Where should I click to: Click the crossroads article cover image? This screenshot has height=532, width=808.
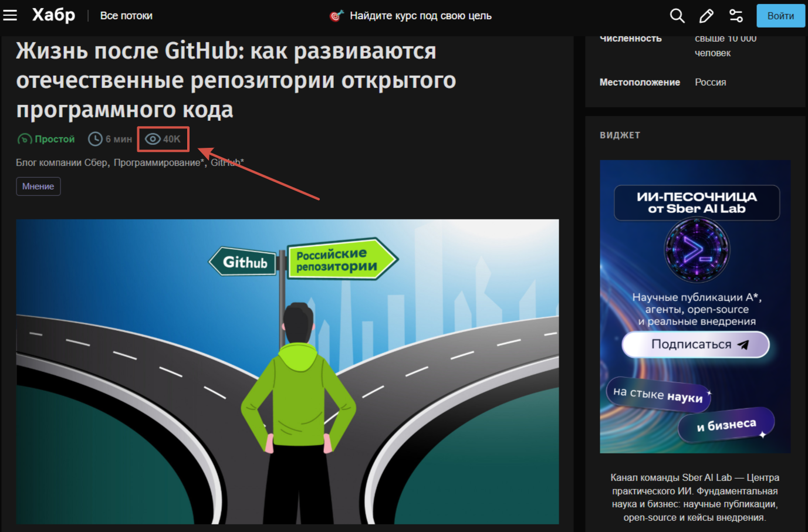[x=288, y=371]
